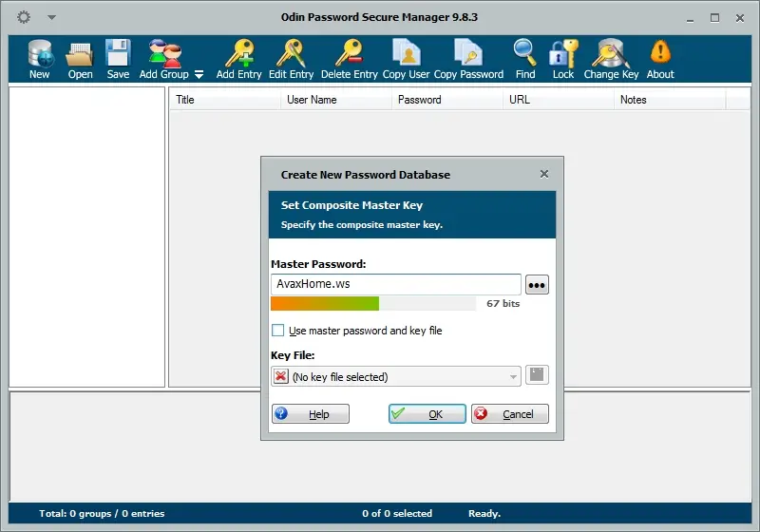
Task: Click the red X no-key-file icon
Action: [280, 376]
